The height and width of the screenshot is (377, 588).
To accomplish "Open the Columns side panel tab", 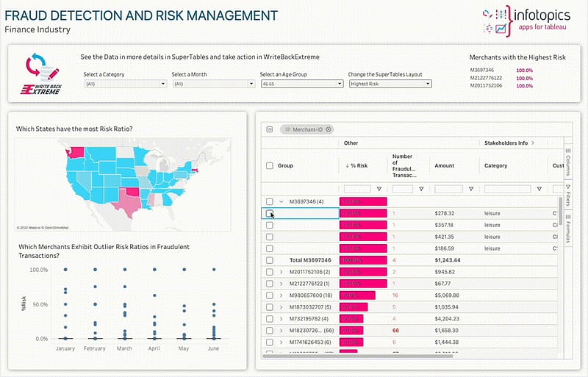I will tap(568, 160).
